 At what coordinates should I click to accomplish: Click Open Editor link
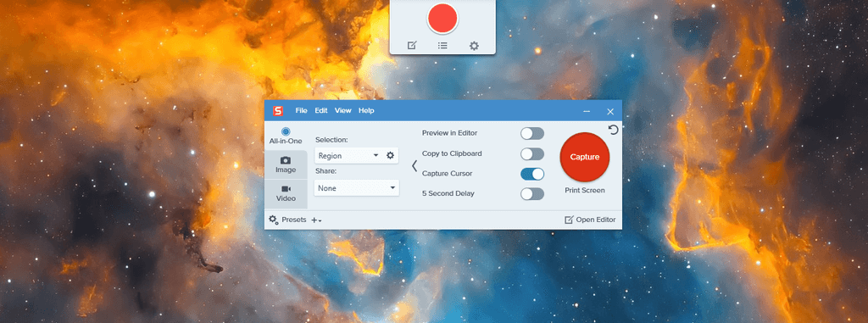[590, 220]
